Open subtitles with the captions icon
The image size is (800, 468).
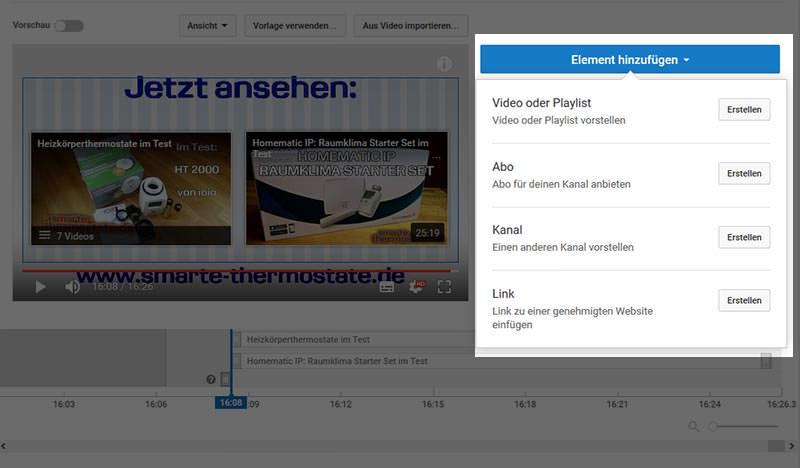pyautogui.click(x=387, y=287)
